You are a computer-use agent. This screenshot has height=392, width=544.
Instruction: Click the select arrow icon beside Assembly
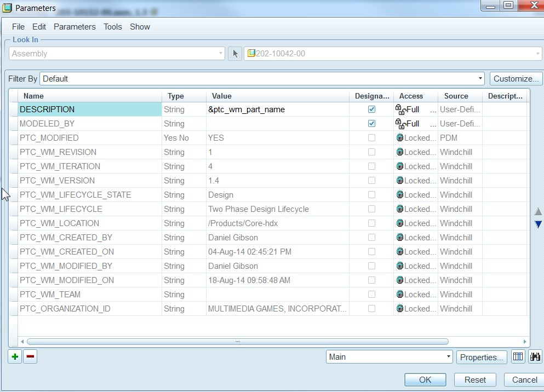235,54
